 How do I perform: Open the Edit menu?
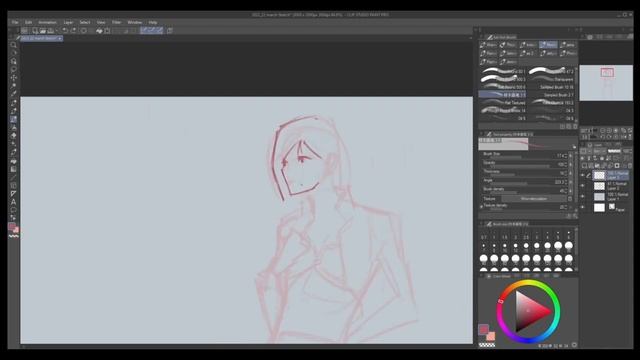(28, 22)
